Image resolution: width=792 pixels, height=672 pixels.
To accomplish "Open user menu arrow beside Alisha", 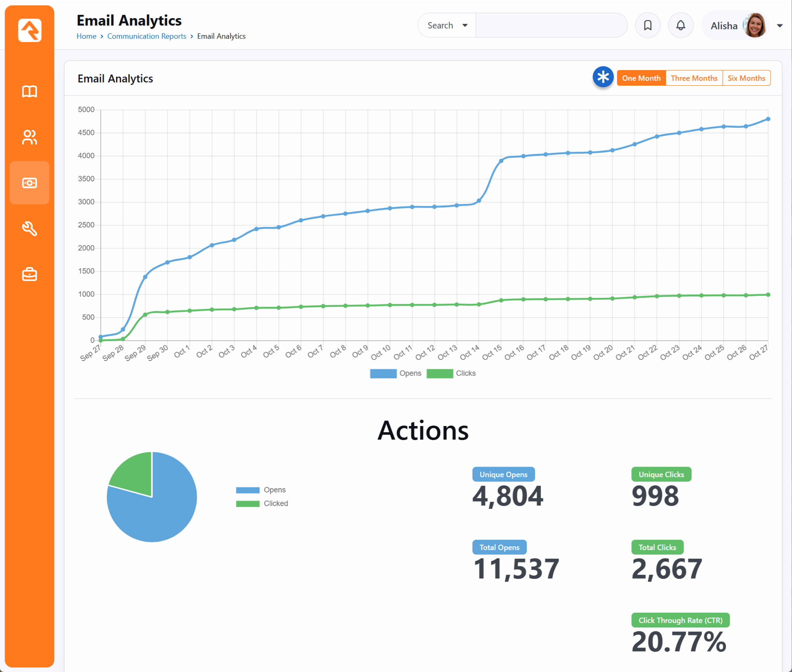I will coord(779,26).
